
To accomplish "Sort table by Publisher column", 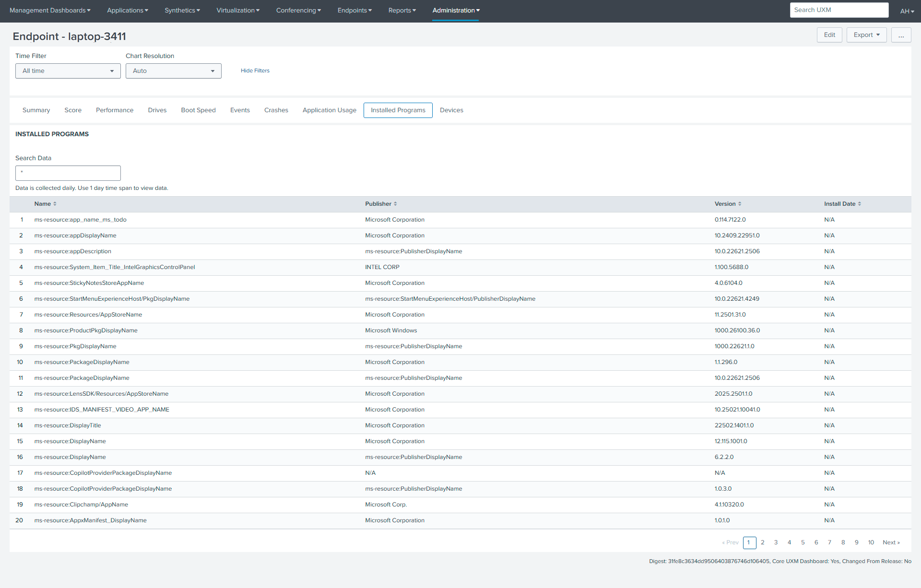I will [x=381, y=204].
